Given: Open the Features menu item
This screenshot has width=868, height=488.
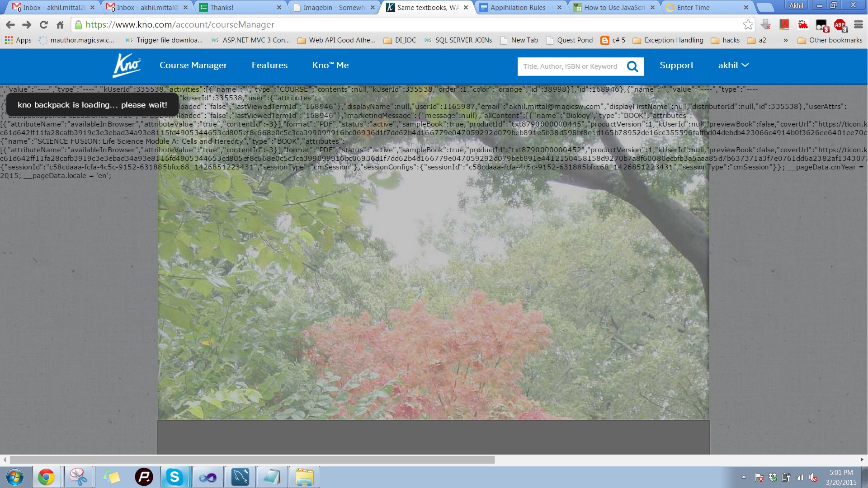Looking at the screenshot, I should [269, 65].
